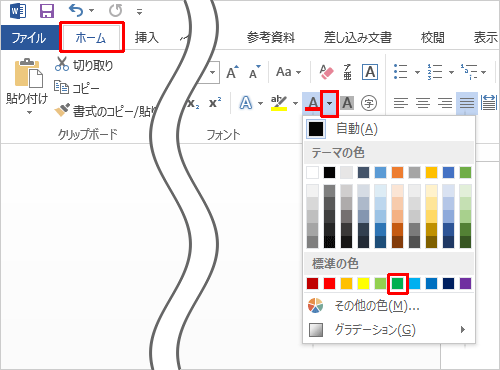Image resolution: width=500 pixels, height=370 pixels.
Task: Switch to the ホーム (Home) tab
Action: tap(91, 37)
